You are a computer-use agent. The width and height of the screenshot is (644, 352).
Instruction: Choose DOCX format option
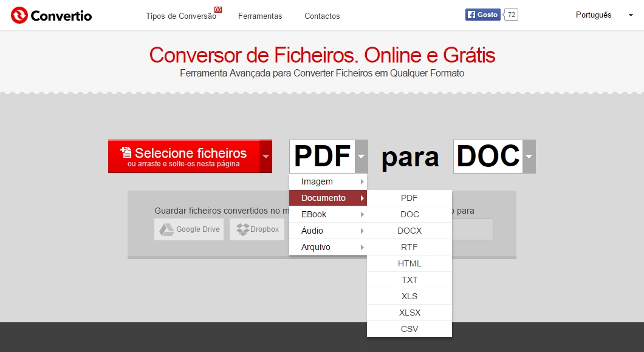[409, 231]
